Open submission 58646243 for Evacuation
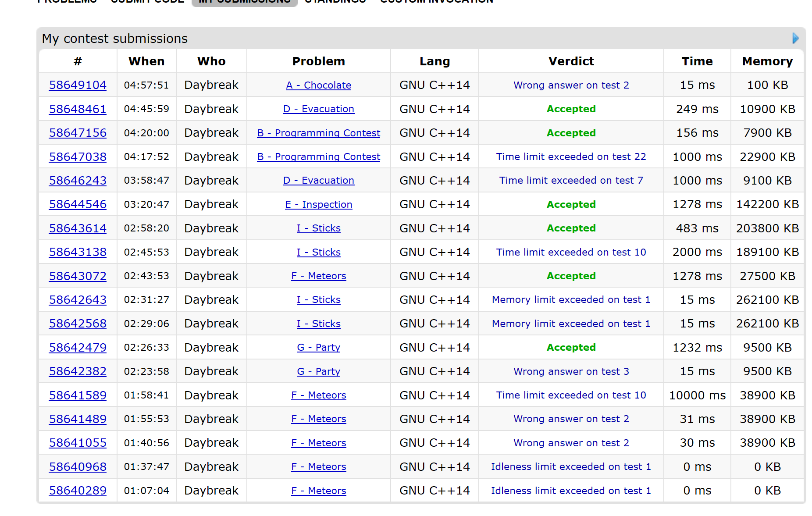Viewport: 812px width, 516px height. [78, 180]
